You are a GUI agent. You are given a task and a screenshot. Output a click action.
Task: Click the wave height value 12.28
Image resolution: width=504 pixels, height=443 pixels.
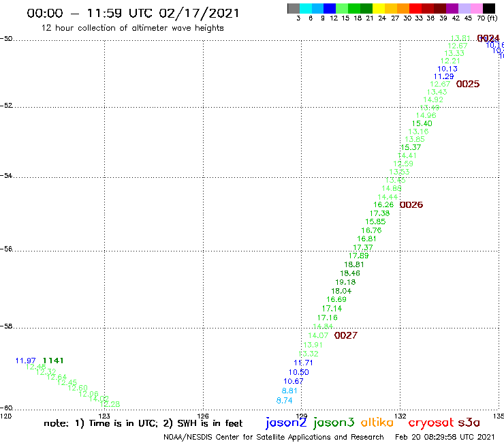click(x=110, y=404)
